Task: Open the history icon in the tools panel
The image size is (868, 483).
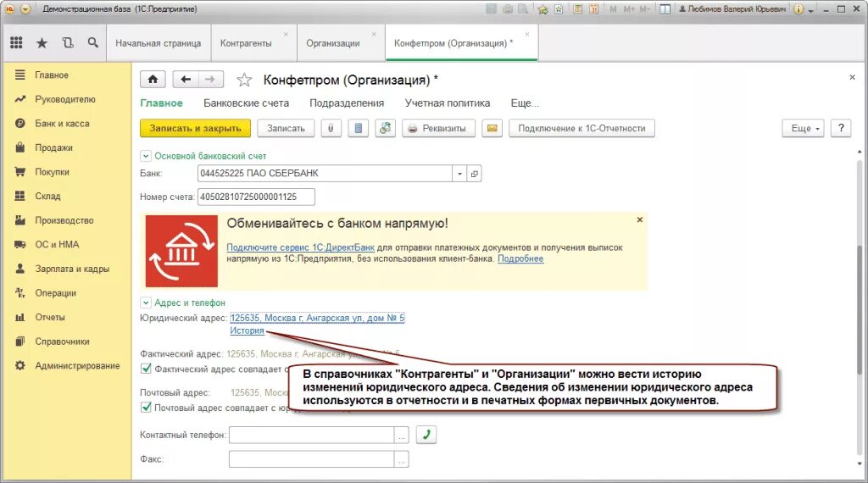Action: tap(68, 42)
